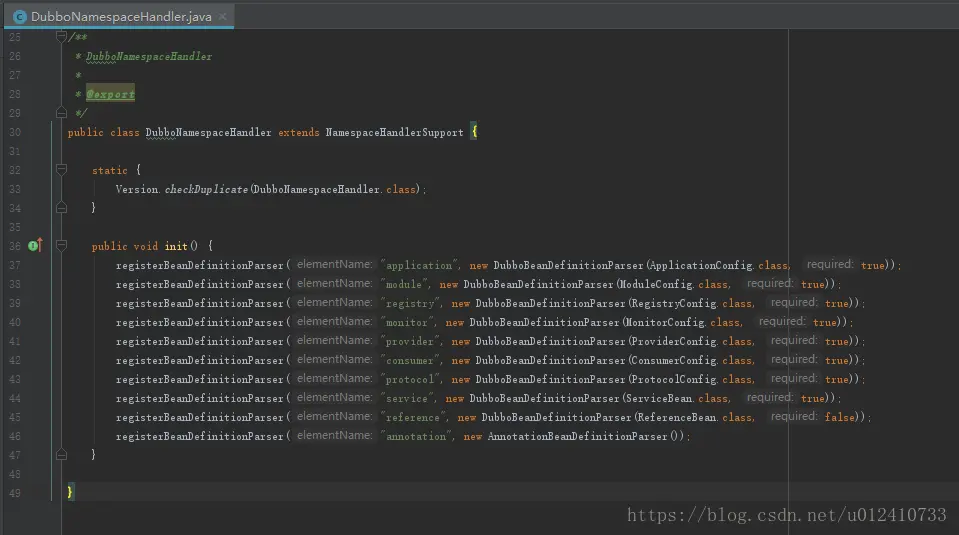Click the "consumer" string literal
Image resolution: width=959 pixels, height=535 pixels.
410,360
